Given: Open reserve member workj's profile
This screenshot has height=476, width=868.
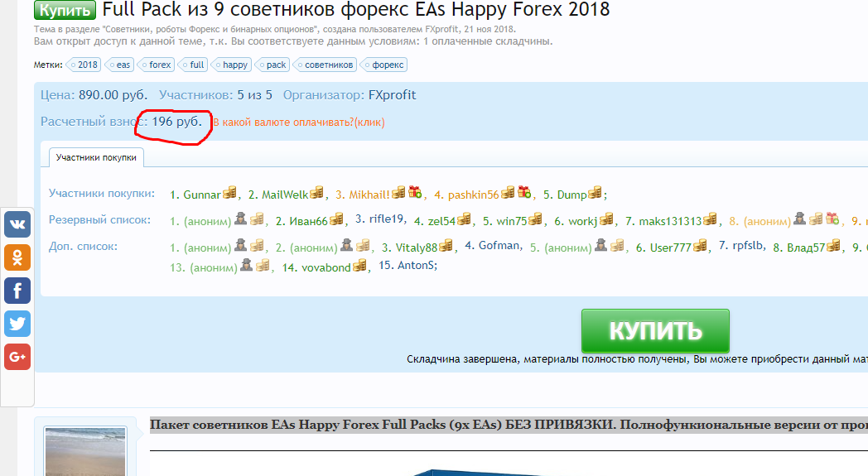Looking at the screenshot, I should (583, 221).
